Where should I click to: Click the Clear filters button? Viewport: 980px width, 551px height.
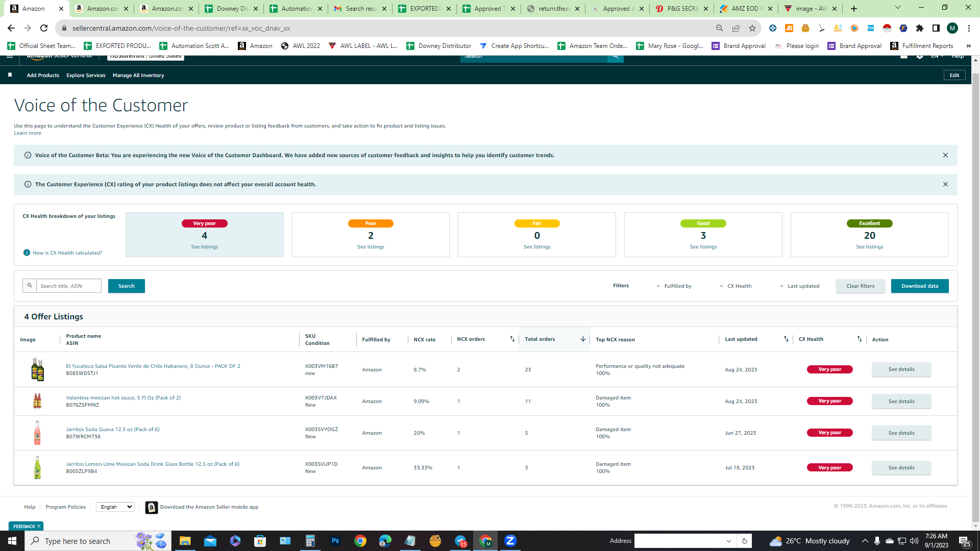861,286
